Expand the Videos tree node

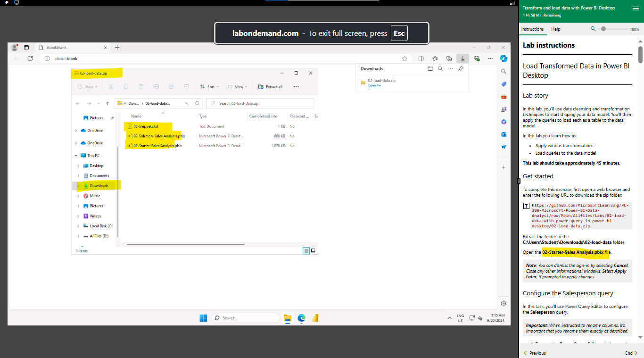click(x=78, y=216)
